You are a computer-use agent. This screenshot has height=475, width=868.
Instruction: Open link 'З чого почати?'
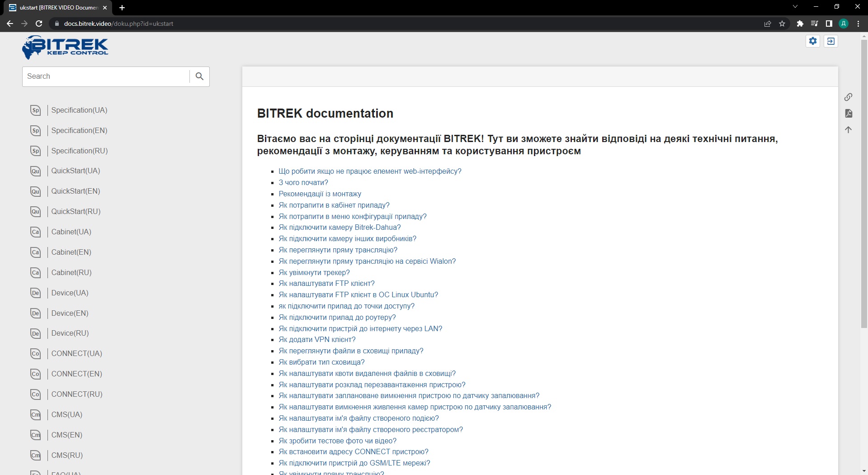coord(303,182)
